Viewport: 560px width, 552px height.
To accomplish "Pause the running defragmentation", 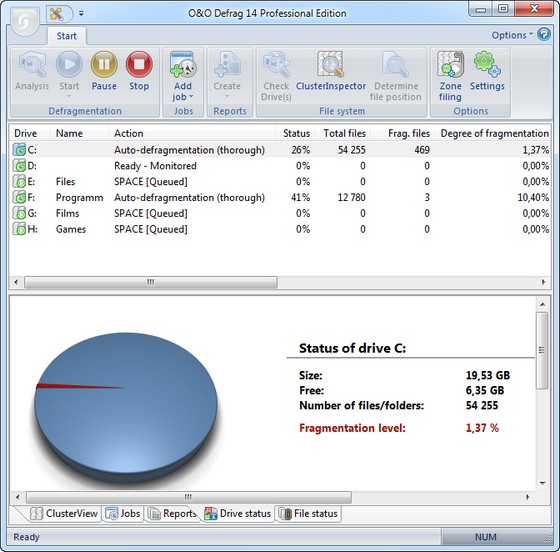I will coord(104,71).
